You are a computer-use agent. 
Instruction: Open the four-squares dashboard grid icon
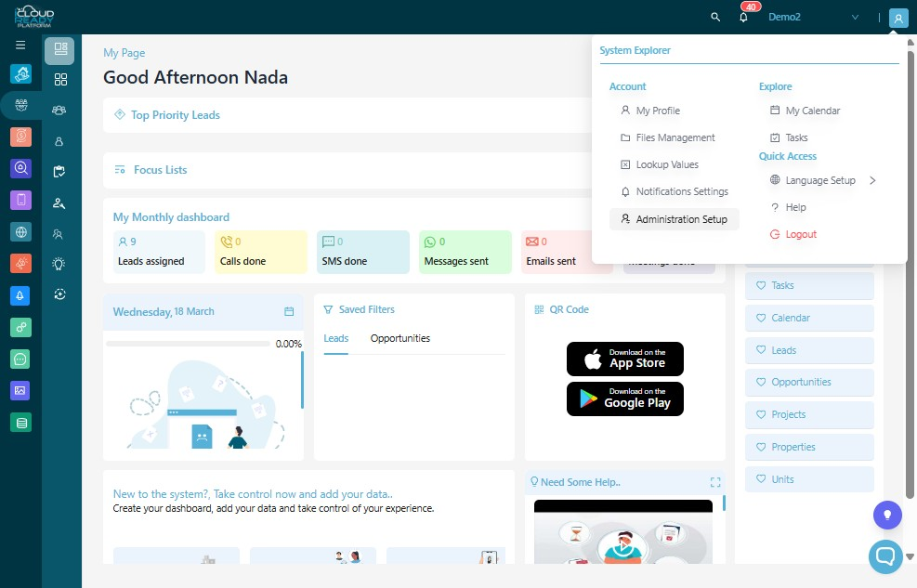[60, 80]
